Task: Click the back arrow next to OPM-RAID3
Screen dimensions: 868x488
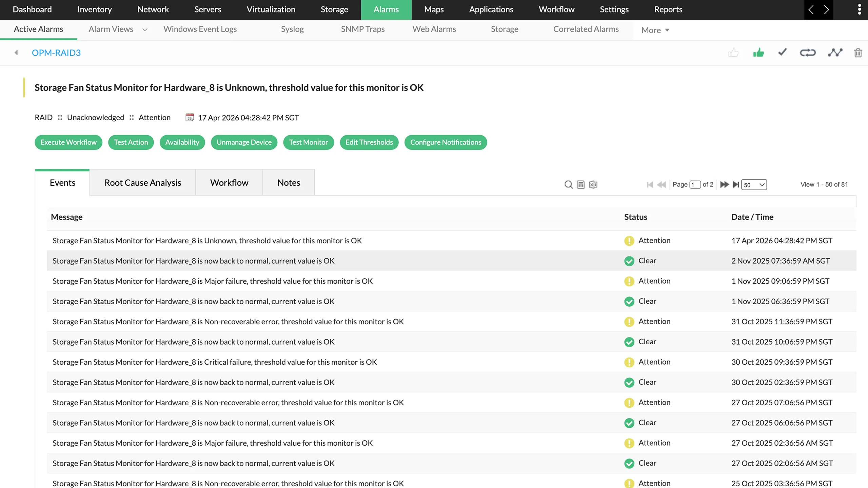Action: (x=16, y=53)
